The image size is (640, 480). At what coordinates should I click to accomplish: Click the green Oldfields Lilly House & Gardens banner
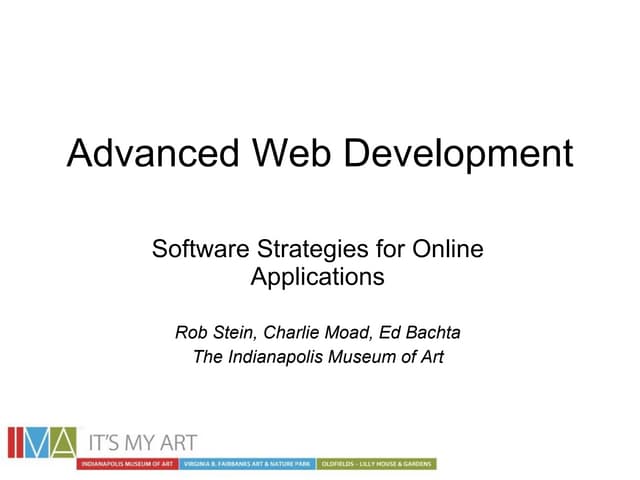[x=376, y=465]
